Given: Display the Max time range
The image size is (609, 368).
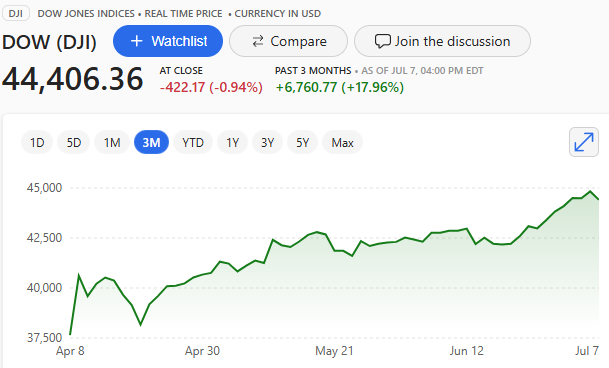Looking at the screenshot, I should click(342, 143).
